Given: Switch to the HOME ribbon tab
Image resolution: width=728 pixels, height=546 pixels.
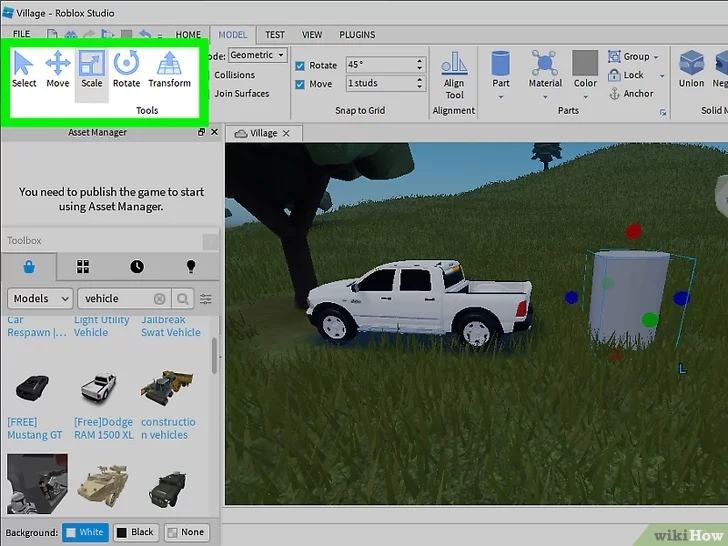Looking at the screenshot, I should (188, 35).
